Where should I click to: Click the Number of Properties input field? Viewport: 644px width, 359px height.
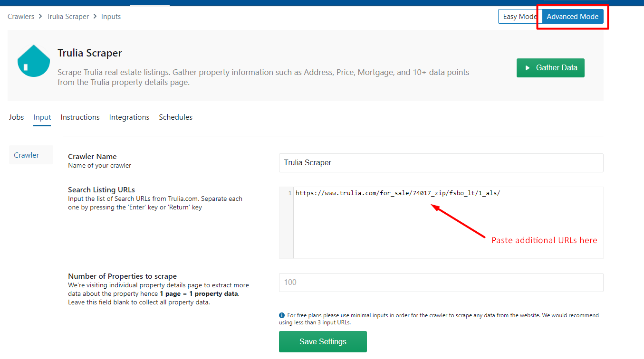point(441,283)
